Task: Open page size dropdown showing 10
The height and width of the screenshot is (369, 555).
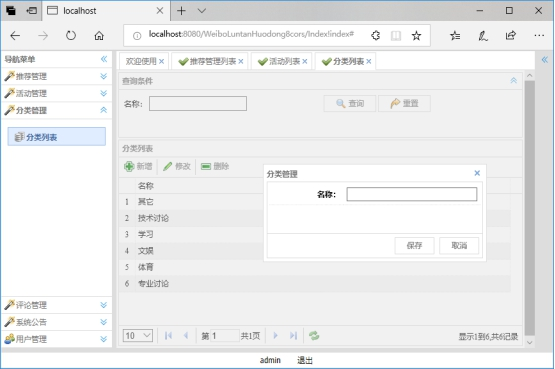Action: coord(138,335)
